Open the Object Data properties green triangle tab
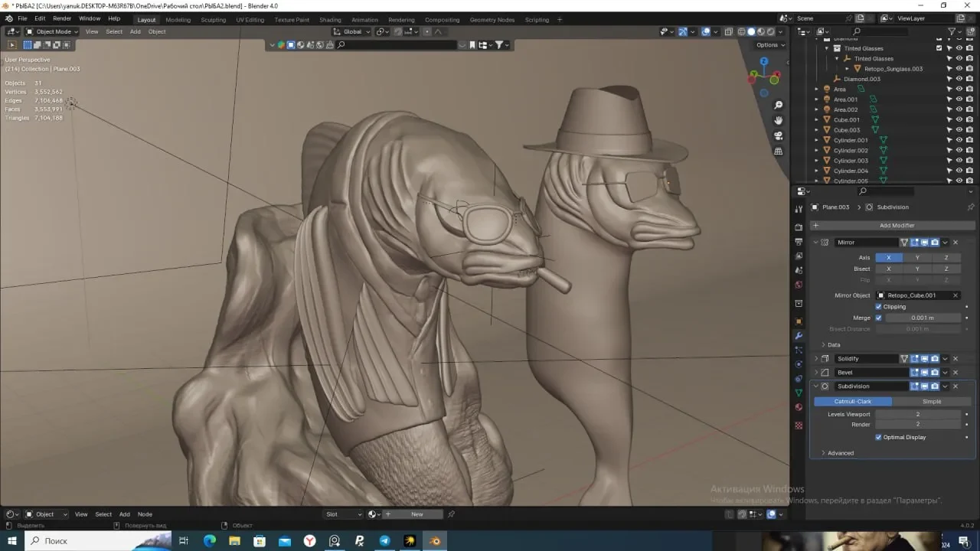This screenshot has width=980, height=551. pos(799,393)
